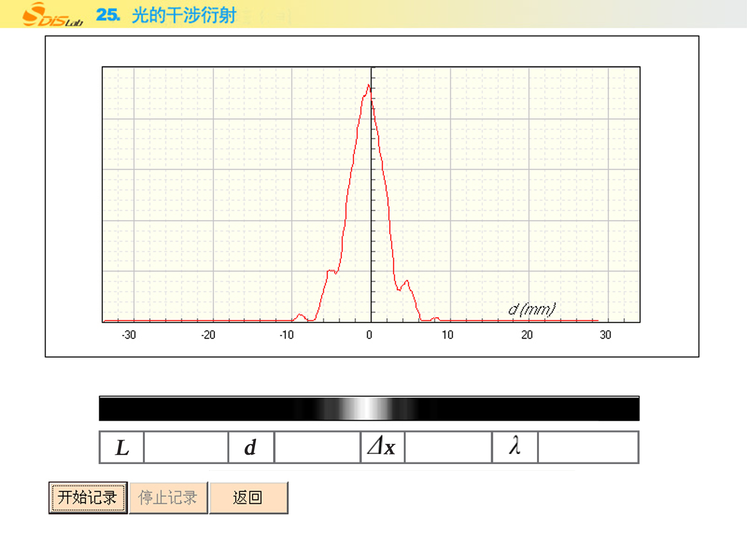Click the d(mm) axis label on graph
This screenshot has height=560, width=747.
[532, 309]
